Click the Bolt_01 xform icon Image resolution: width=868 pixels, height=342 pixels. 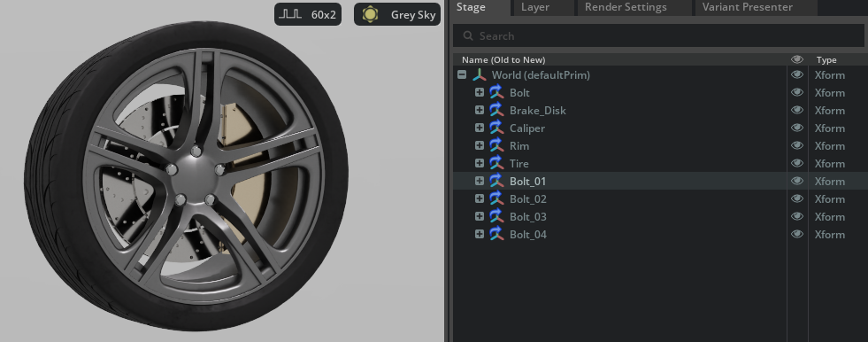tap(496, 182)
